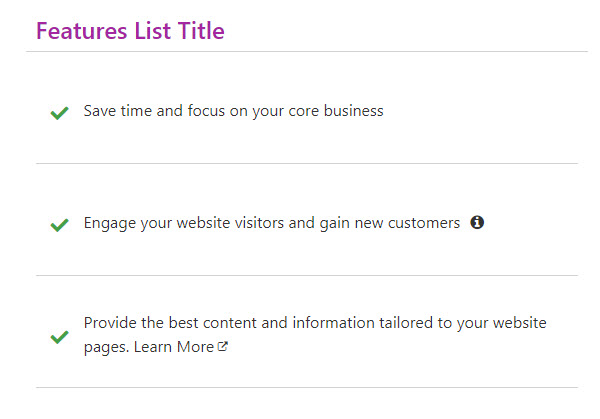This screenshot has width=600, height=419.
Task: Click the 'Features List Title' heading
Action: point(130,31)
